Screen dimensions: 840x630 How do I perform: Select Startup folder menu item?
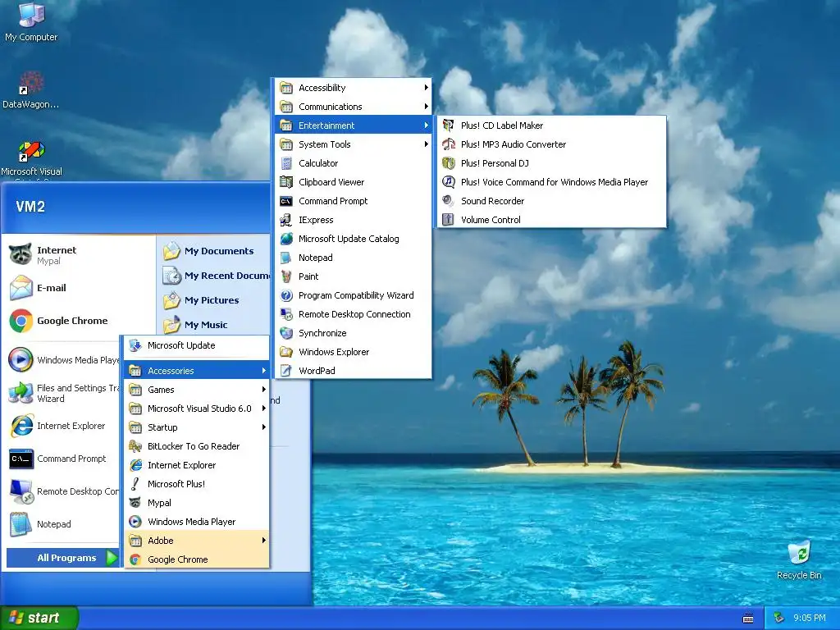pyautogui.click(x=197, y=427)
